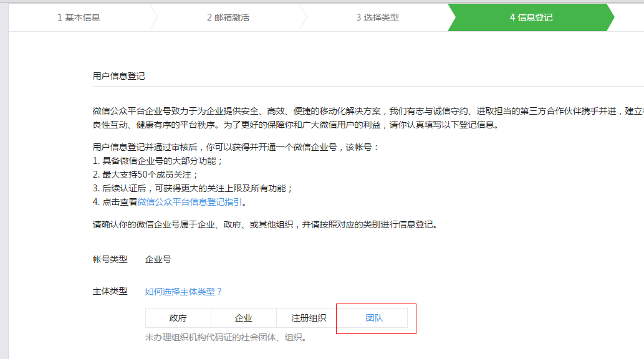
Task: Choose 企业 as subject type
Action: pyautogui.click(x=243, y=318)
